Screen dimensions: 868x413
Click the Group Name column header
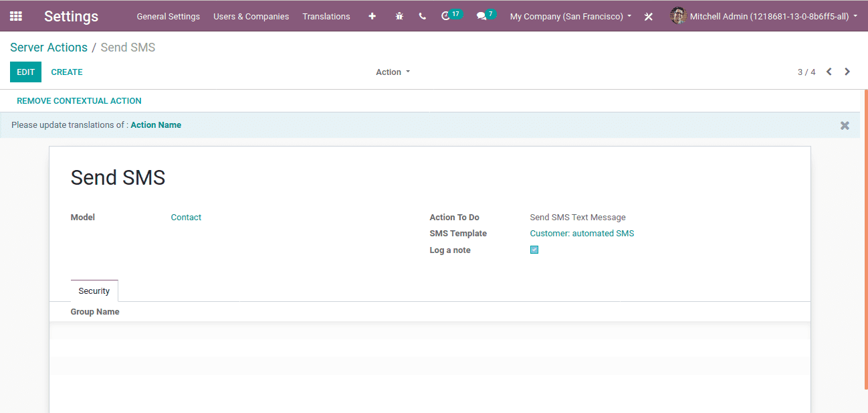tap(95, 312)
